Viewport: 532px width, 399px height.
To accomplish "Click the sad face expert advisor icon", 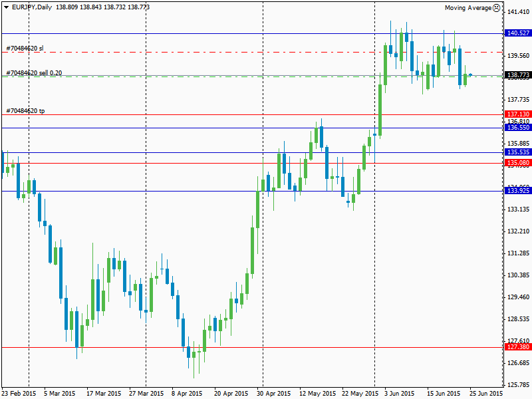I will [496, 8].
